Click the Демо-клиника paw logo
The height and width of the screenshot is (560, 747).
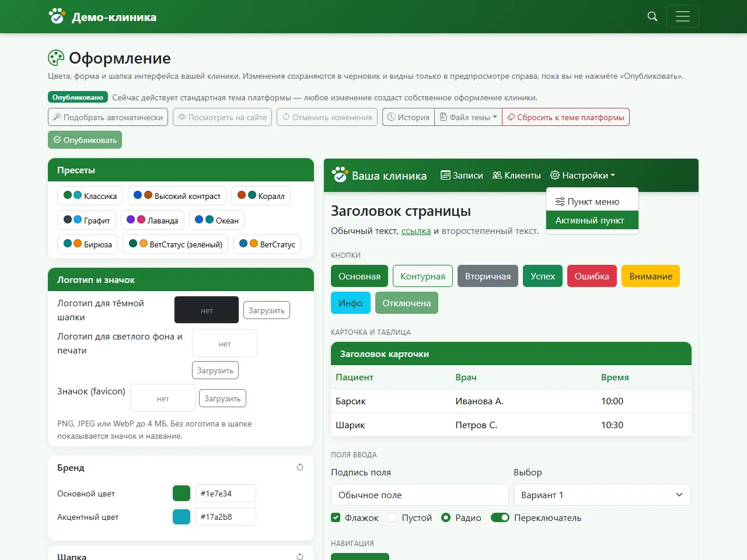tap(57, 16)
